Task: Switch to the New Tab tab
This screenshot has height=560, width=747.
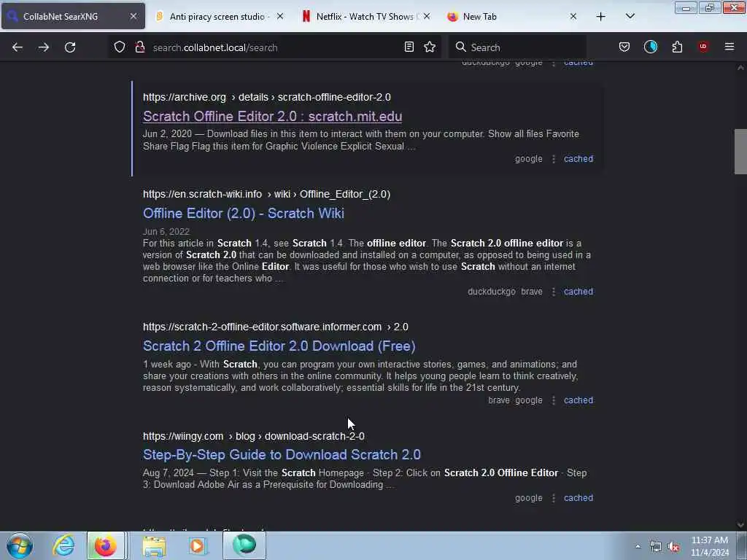Action: click(x=512, y=16)
